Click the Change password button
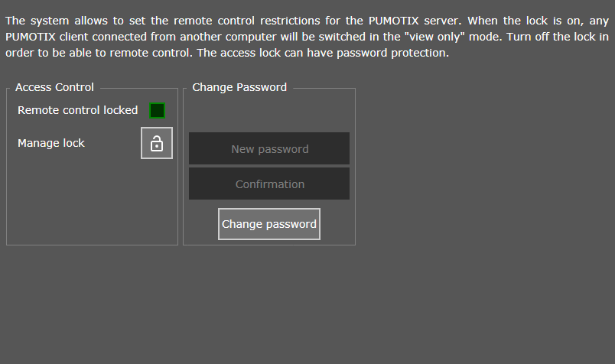 pos(269,224)
